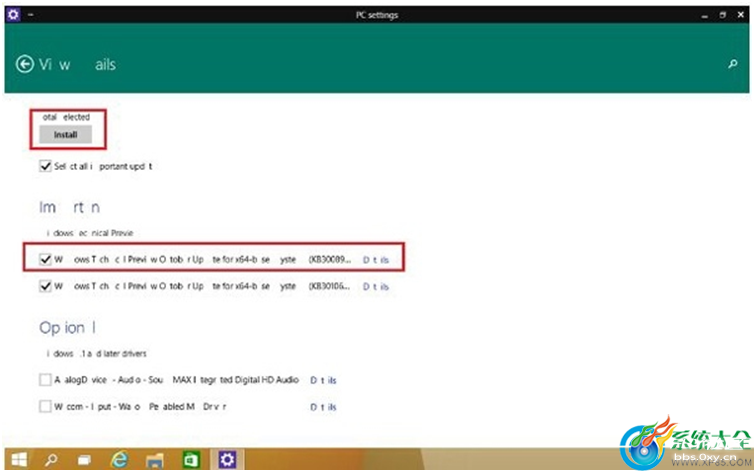Image resolution: width=754 pixels, height=473 pixels.
Task: Check the Wacom Input driver checkbox
Action: coord(45,407)
